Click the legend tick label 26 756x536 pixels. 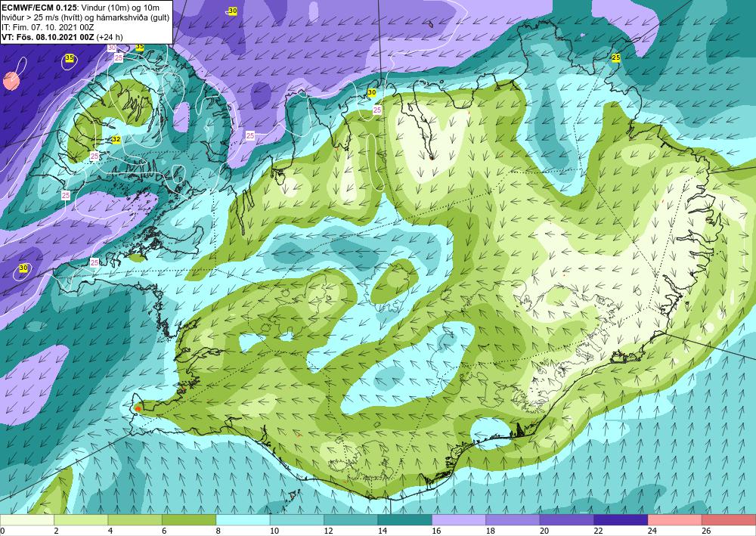(706, 531)
